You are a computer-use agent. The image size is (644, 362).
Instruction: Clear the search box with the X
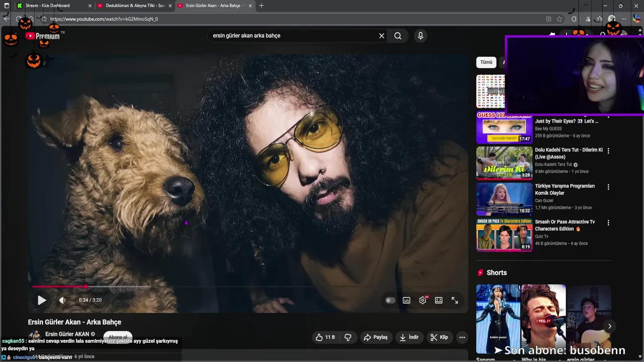[x=381, y=36]
